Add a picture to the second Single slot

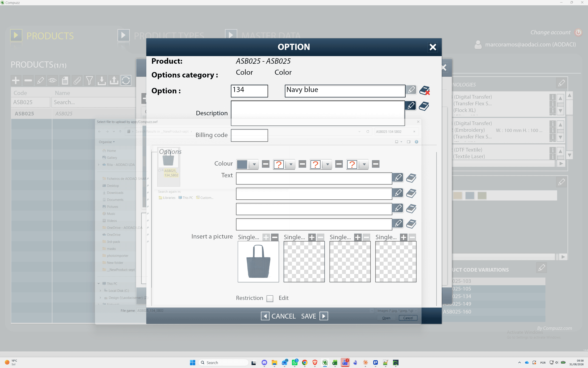click(312, 237)
